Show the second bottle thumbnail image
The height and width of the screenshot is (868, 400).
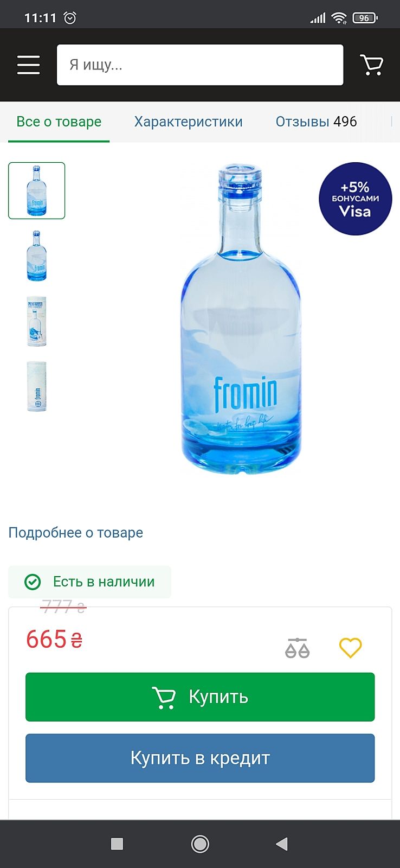pos(36,256)
